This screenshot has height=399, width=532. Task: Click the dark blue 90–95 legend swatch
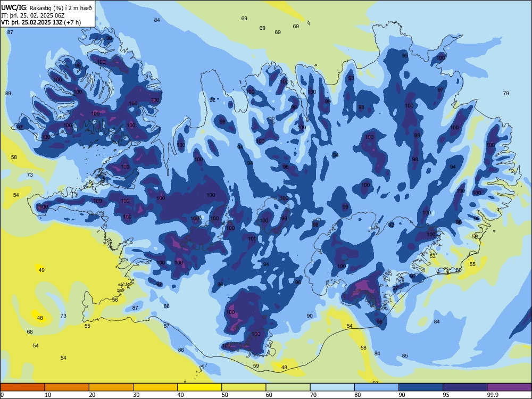pyautogui.click(x=421, y=387)
